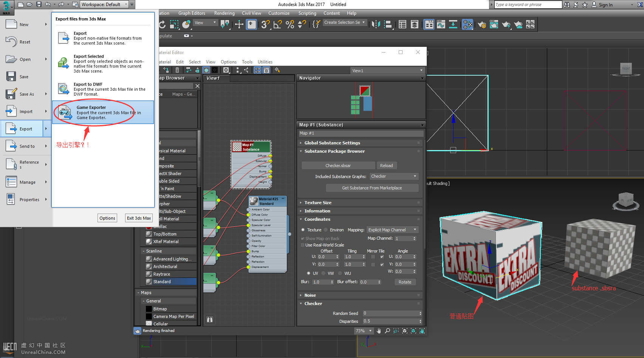Delete selected in Material Editor toolbar
Image resolution: width=644 pixels, height=358 pixels.
(x=177, y=70)
